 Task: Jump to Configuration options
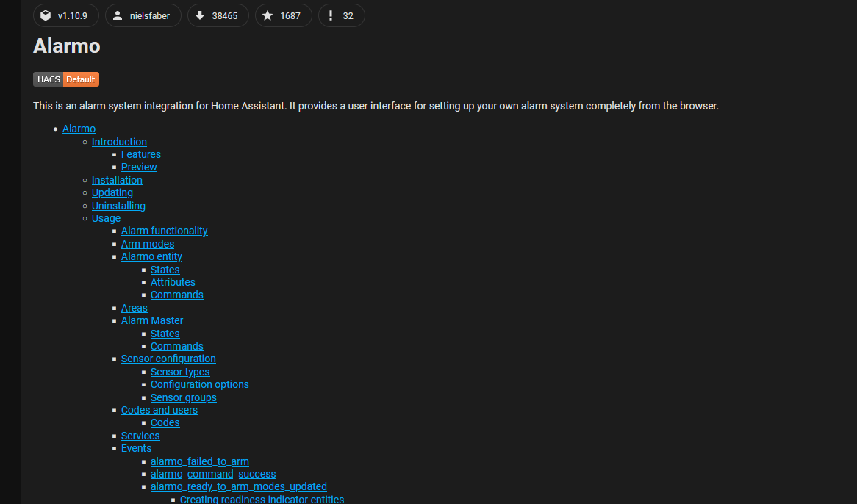pyautogui.click(x=199, y=384)
